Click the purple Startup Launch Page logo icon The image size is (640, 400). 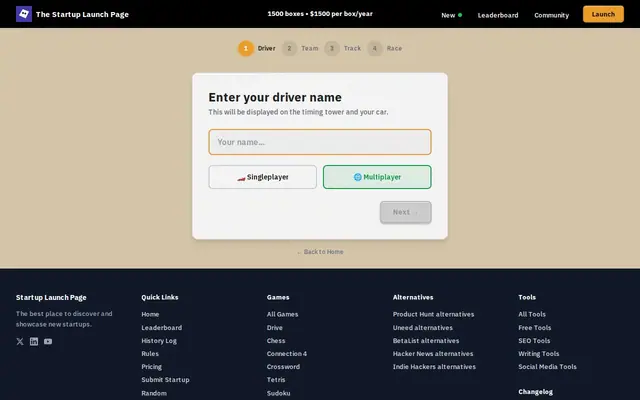[24, 14]
